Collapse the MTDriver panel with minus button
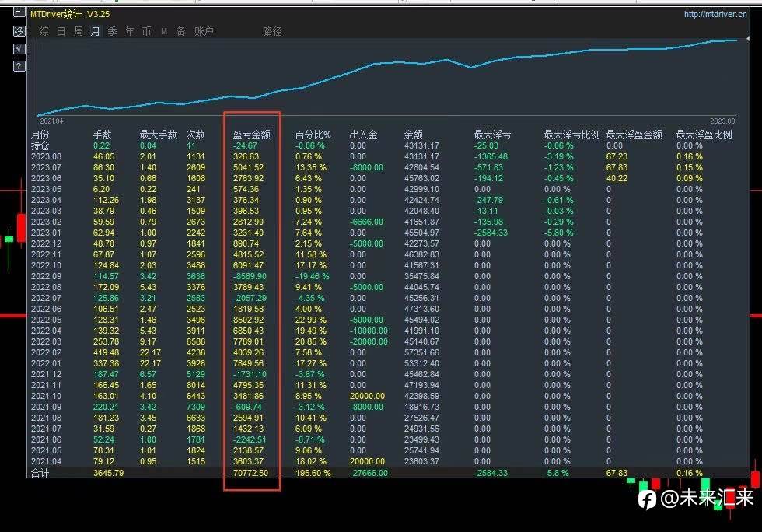 pos(19,12)
